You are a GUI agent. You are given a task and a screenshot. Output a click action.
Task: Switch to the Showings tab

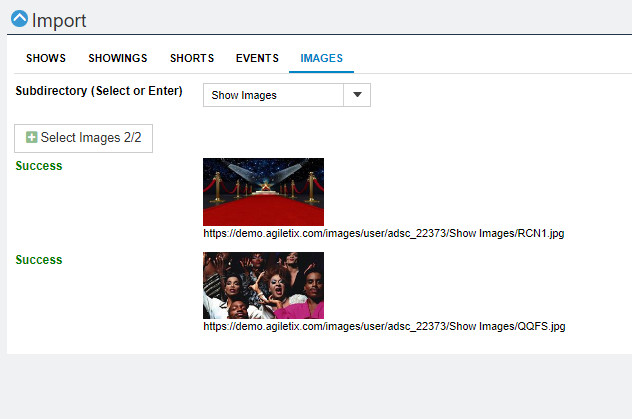(118, 58)
